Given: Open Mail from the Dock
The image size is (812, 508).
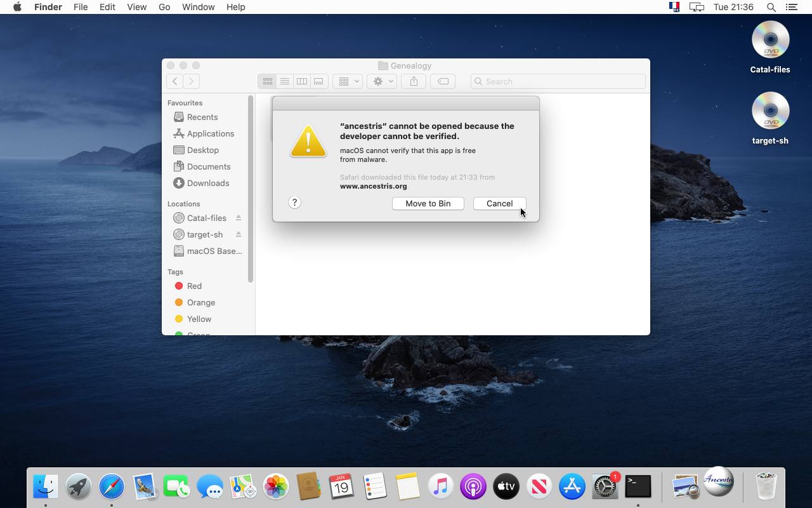Looking at the screenshot, I should (x=145, y=487).
